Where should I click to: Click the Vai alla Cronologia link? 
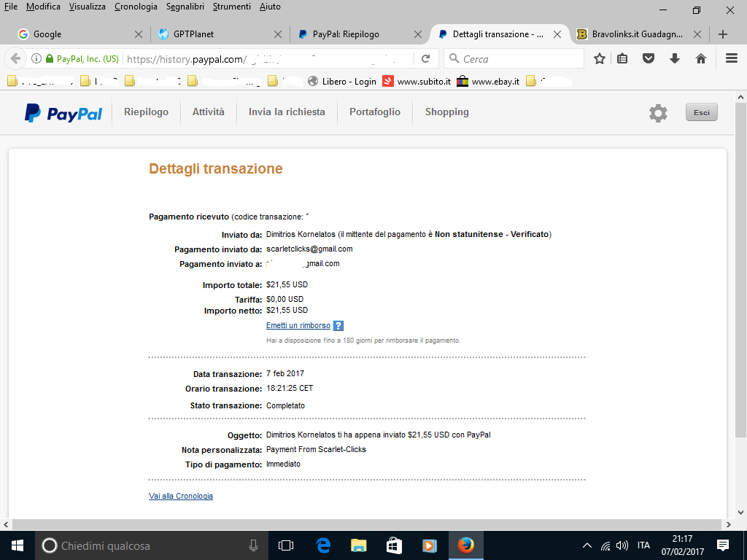pyautogui.click(x=181, y=496)
